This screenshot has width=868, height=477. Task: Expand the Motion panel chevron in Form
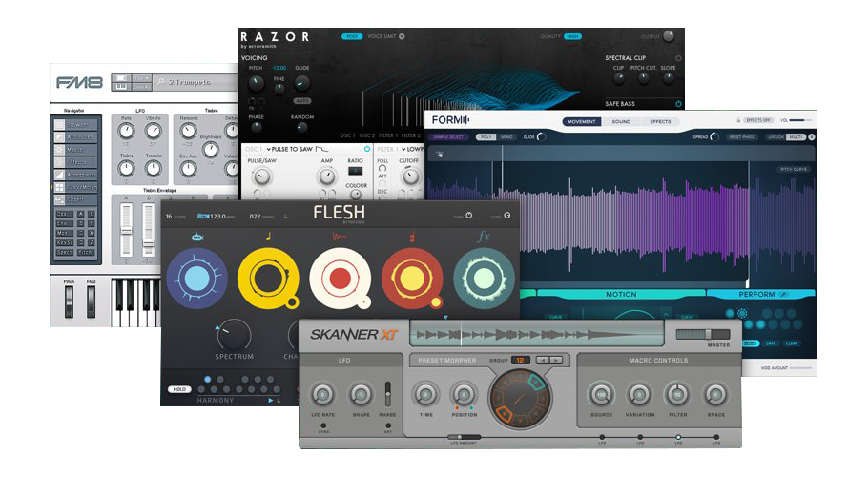[666, 314]
